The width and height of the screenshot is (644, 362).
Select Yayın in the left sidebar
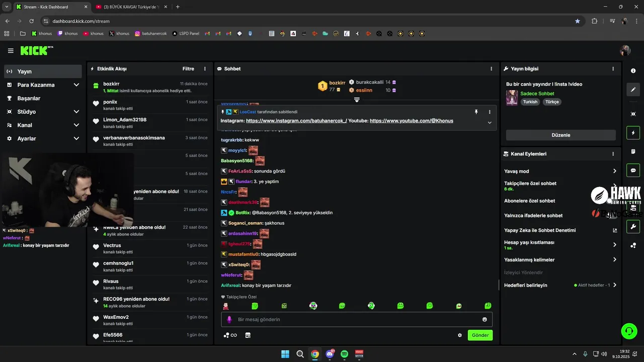(x=43, y=71)
